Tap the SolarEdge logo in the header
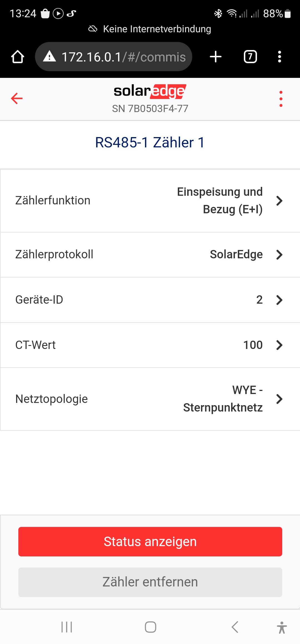This screenshot has height=644, width=300. coord(150,91)
